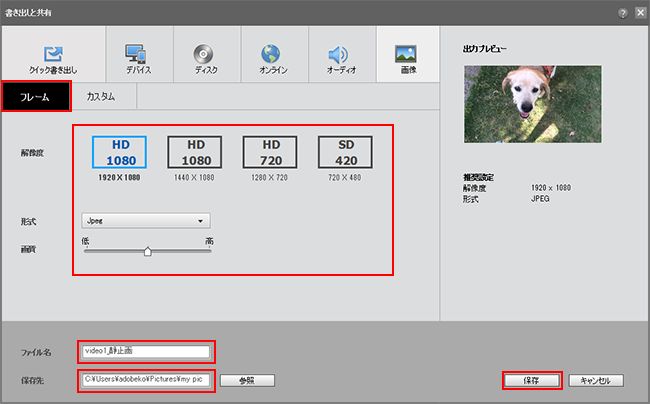
Task: Click the 参照 browse button
Action: coord(247,380)
